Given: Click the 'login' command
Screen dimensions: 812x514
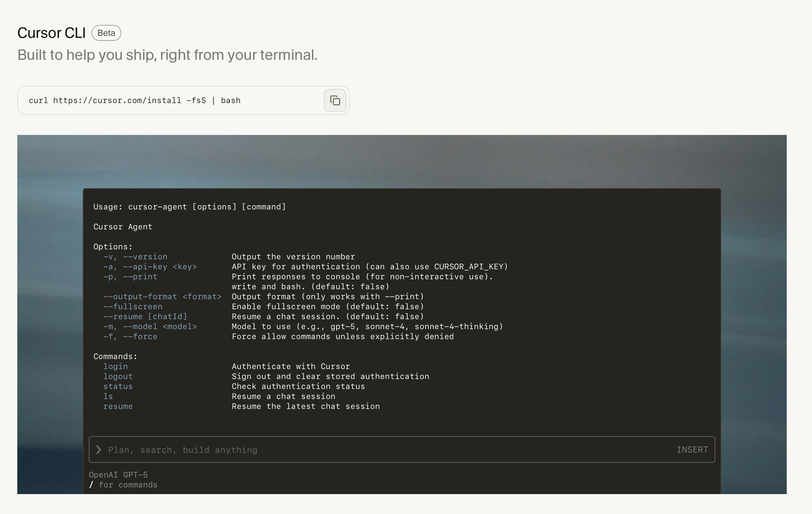Looking at the screenshot, I should [115, 366].
